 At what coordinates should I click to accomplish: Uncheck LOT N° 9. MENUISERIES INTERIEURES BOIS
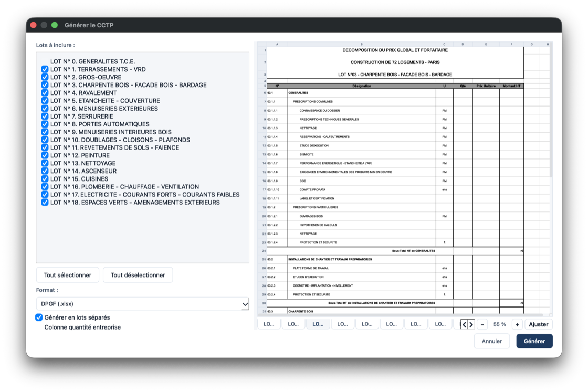pos(45,132)
